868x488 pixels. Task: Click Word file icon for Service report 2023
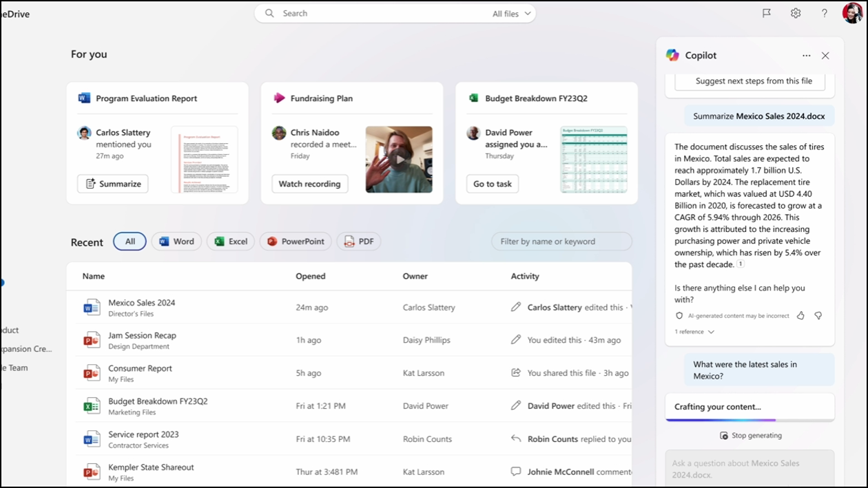coord(92,439)
